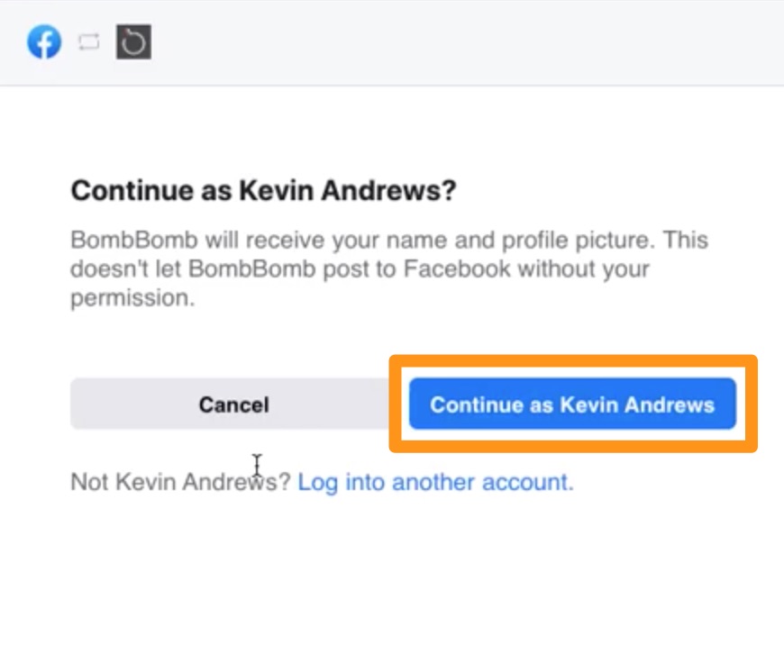
Task: Click the word 'Facebook' in the description
Action: click(457, 268)
